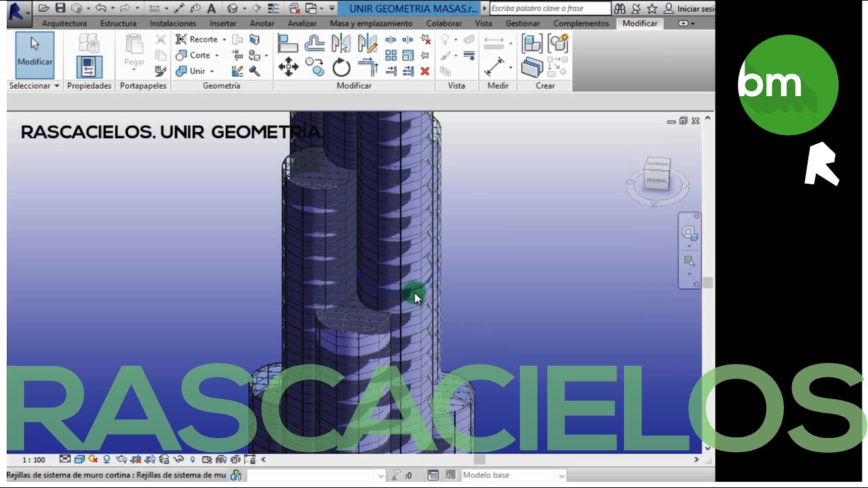Open Default 3D View house icon
Viewport: 868px width, 488px height.
click(x=233, y=8)
